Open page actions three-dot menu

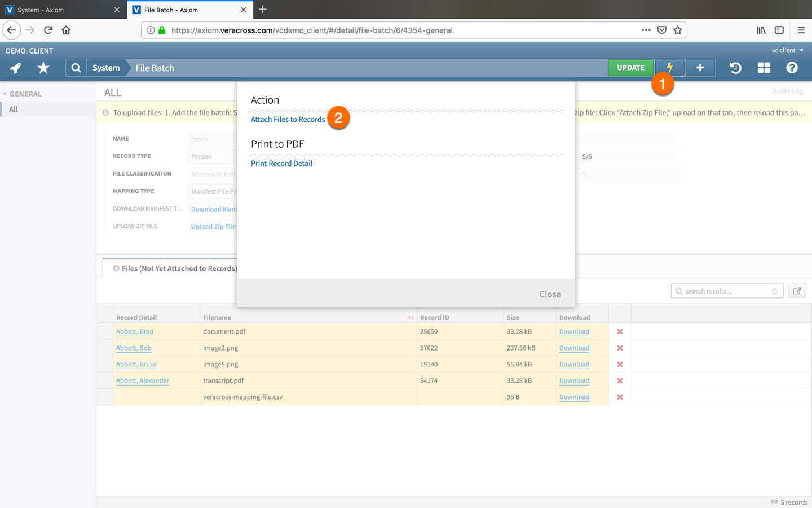click(646, 30)
